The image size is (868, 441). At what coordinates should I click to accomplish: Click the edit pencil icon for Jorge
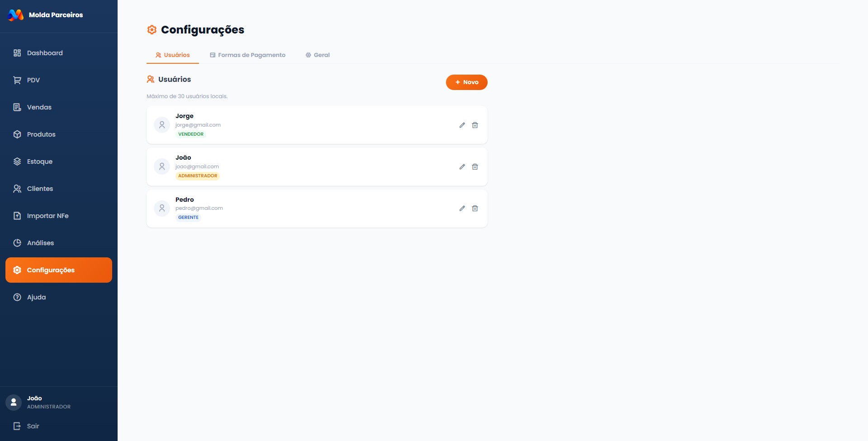pyautogui.click(x=462, y=125)
